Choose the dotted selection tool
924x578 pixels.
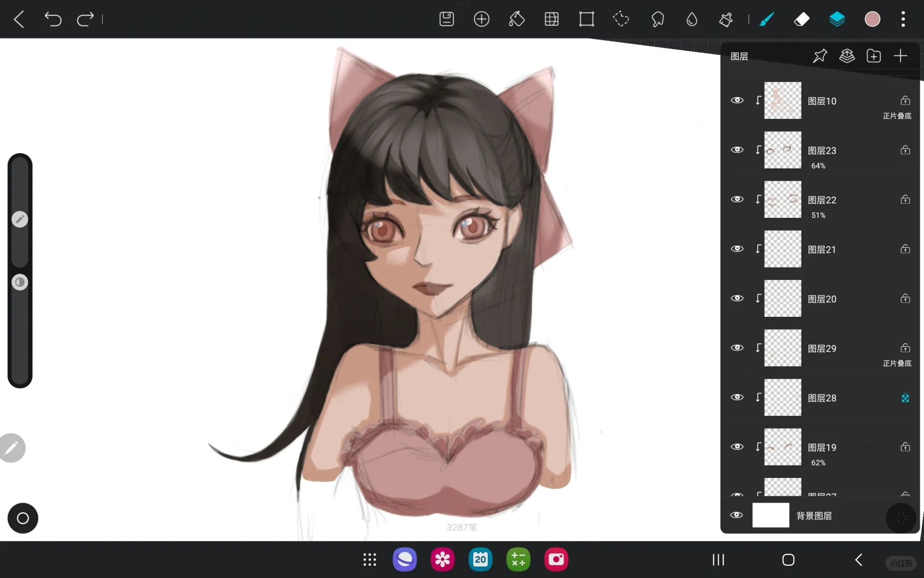click(x=621, y=19)
